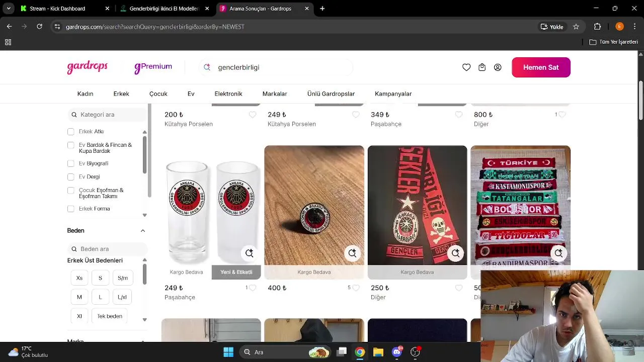Open the Tüm Yer İşaretleri bookmarks folder

pos(614,42)
